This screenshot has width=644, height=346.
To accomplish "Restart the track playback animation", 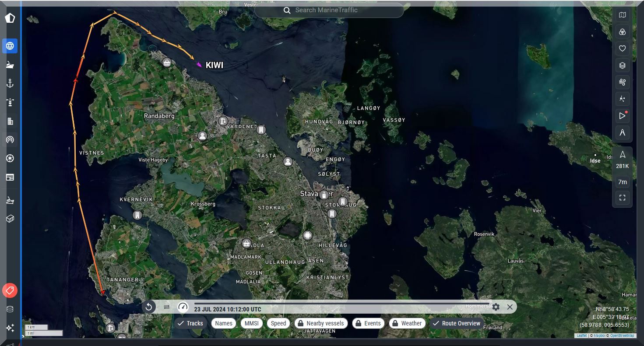I will coord(149,307).
